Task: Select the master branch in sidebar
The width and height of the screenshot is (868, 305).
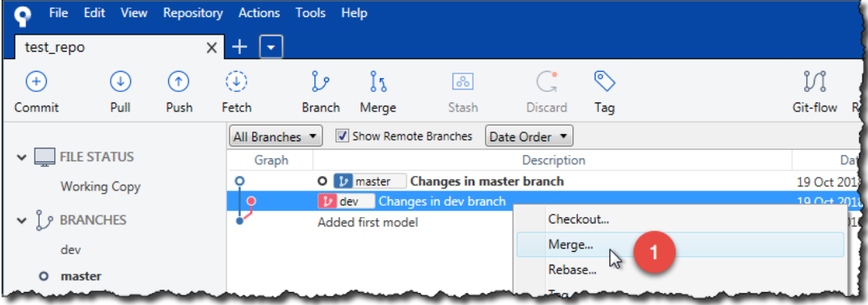Action: 82,275
